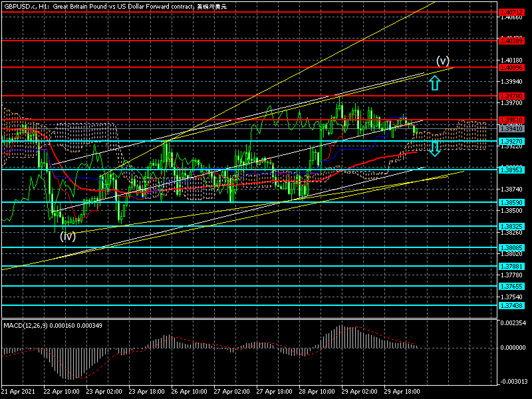Click the 1.39510 red price tag

coord(511,120)
